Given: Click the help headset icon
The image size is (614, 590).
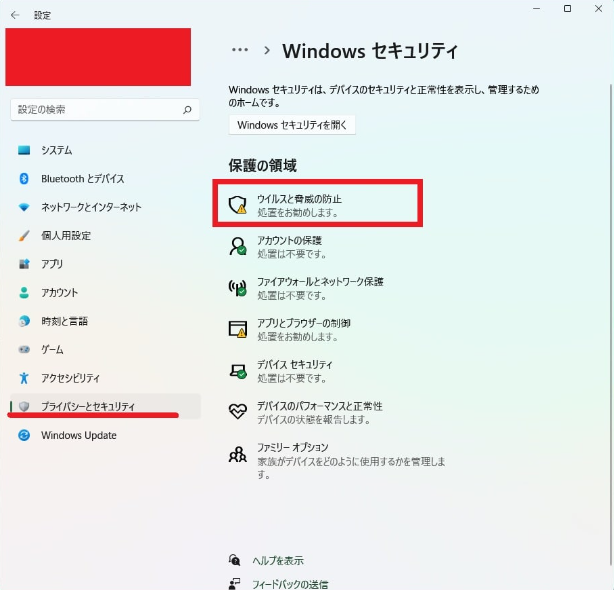Looking at the screenshot, I should (x=234, y=560).
